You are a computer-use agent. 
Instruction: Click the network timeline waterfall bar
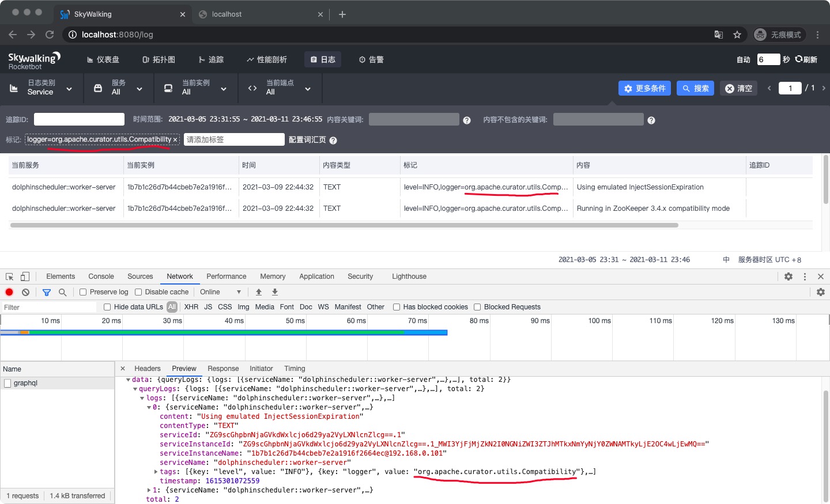pyautogui.click(x=224, y=332)
